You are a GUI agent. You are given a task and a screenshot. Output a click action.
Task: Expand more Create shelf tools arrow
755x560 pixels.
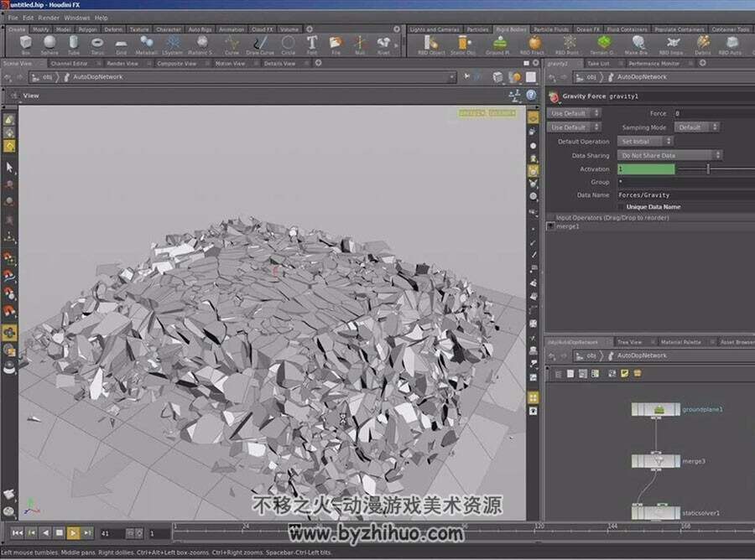tap(397, 45)
